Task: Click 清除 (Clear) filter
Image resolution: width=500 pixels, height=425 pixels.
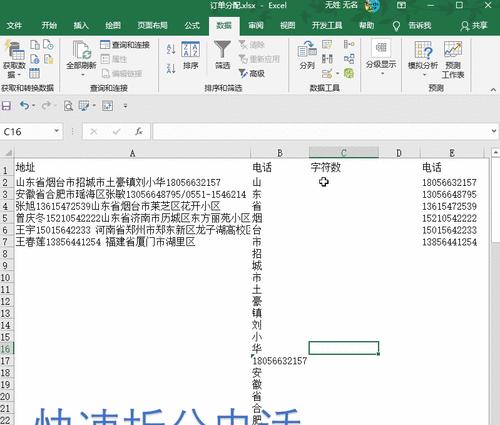Action: [252, 45]
